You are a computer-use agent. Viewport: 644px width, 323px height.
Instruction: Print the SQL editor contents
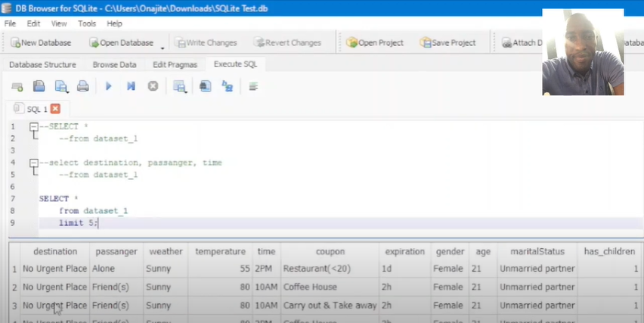click(83, 86)
